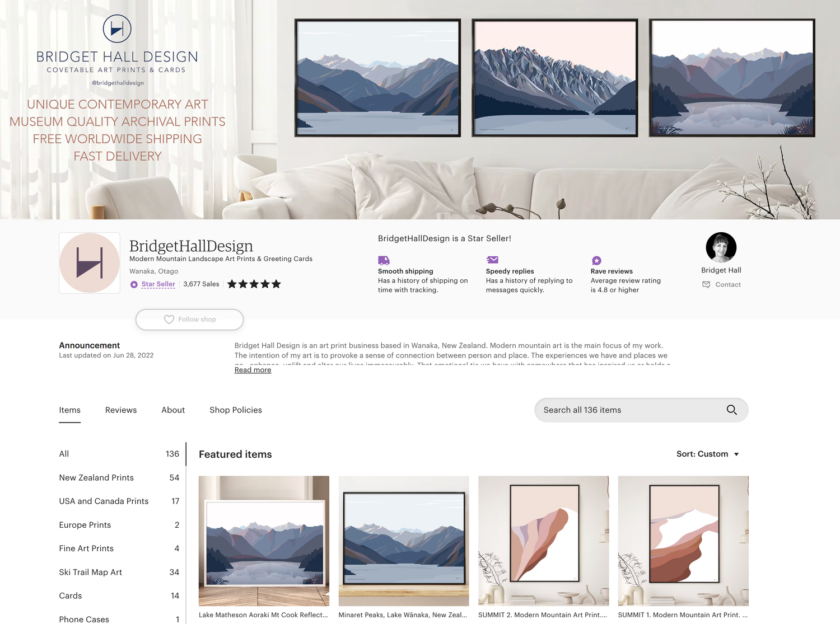Toggle Follow shop heart button

[x=189, y=320]
